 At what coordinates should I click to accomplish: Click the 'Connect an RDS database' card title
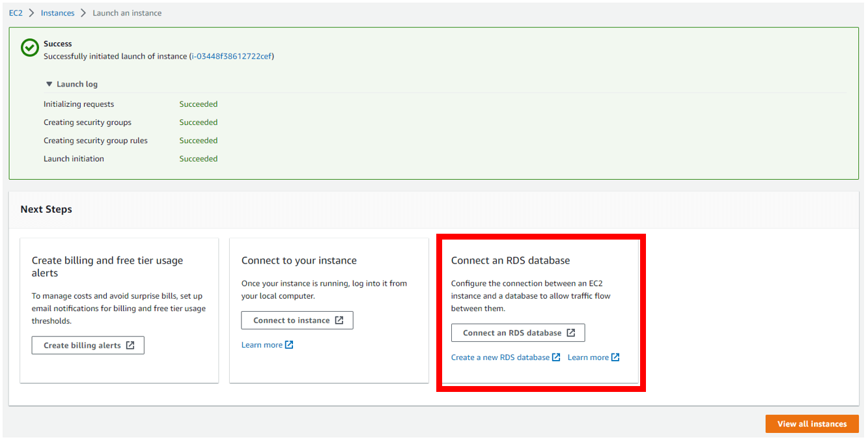click(x=511, y=260)
